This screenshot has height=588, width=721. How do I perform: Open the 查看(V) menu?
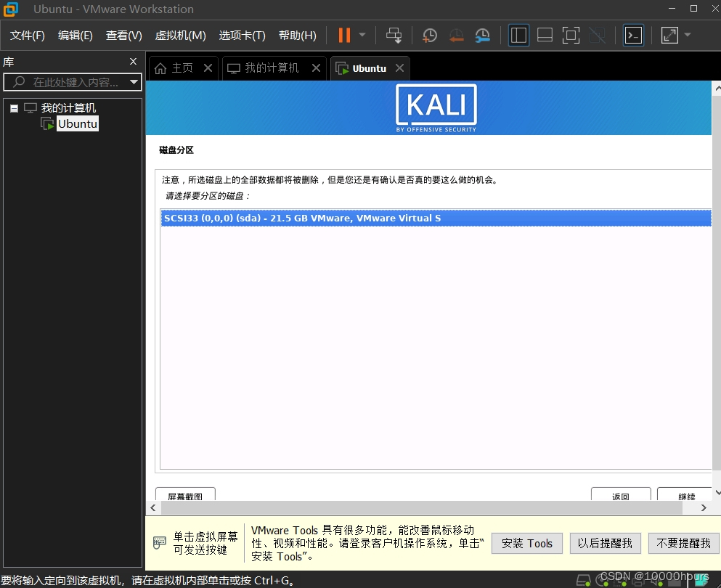coord(123,36)
